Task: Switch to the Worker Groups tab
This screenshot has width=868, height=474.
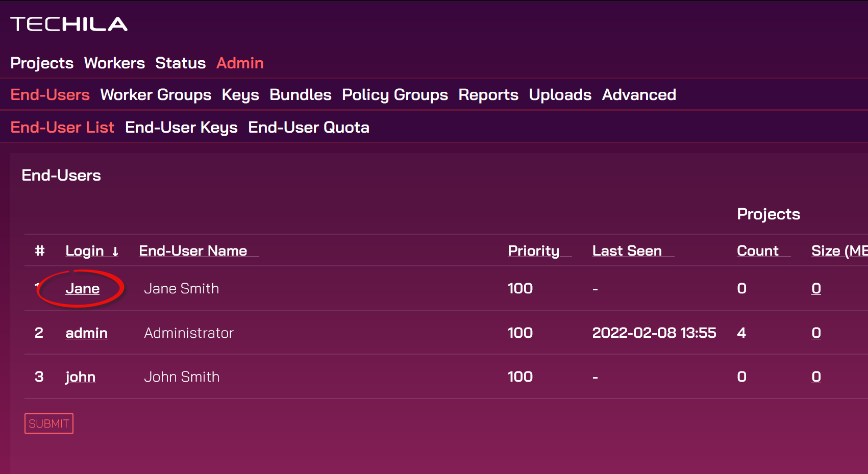Action: tap(156, 94)
